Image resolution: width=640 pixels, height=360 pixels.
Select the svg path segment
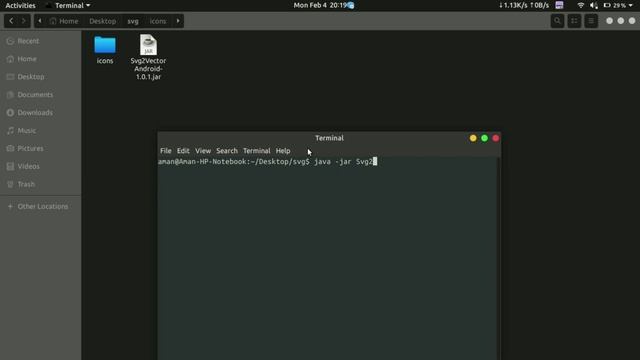[133, 21]
